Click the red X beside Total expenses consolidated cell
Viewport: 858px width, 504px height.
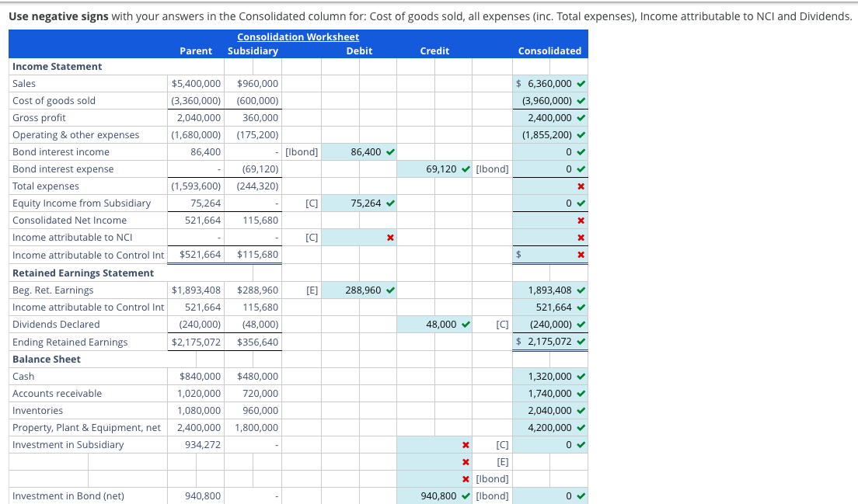[581, 186]
